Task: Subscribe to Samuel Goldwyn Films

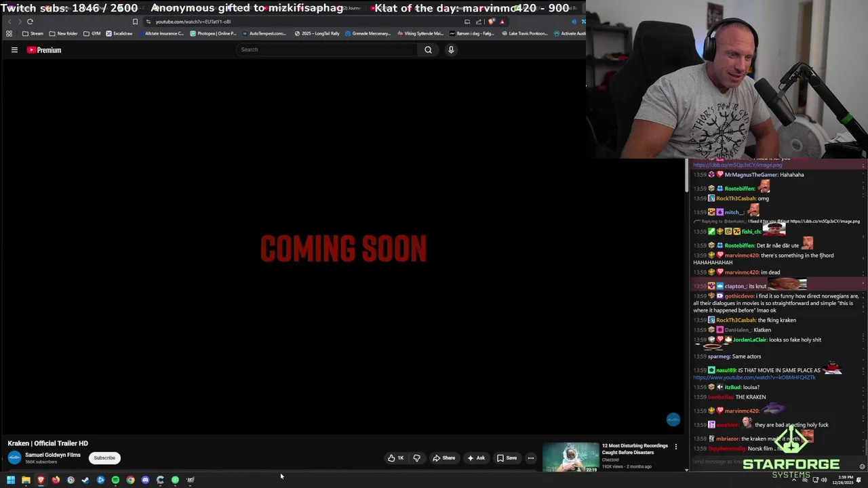Action: point(104,458)
